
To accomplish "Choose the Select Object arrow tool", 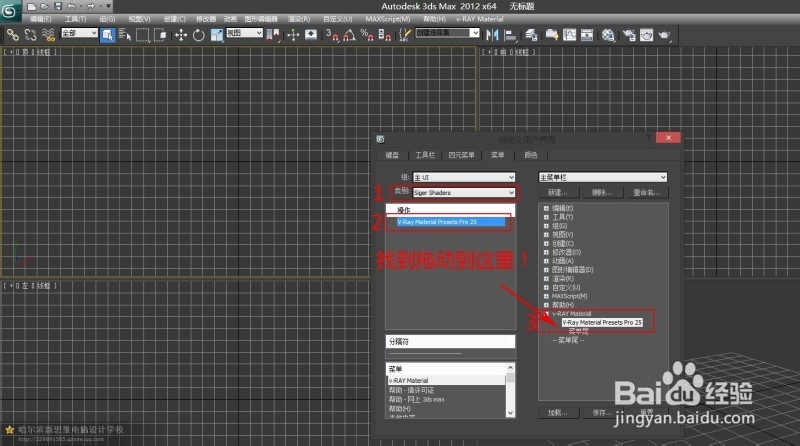I will (x=109, y=34).
